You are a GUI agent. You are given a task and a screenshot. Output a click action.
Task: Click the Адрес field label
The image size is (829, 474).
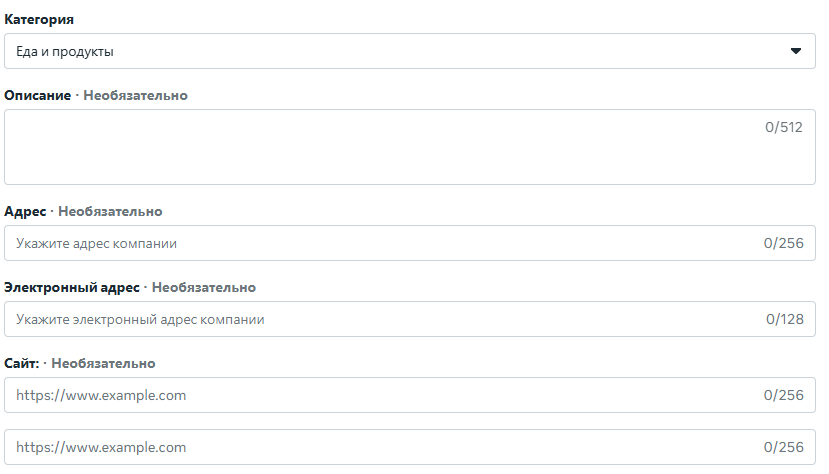click(25, 211)
